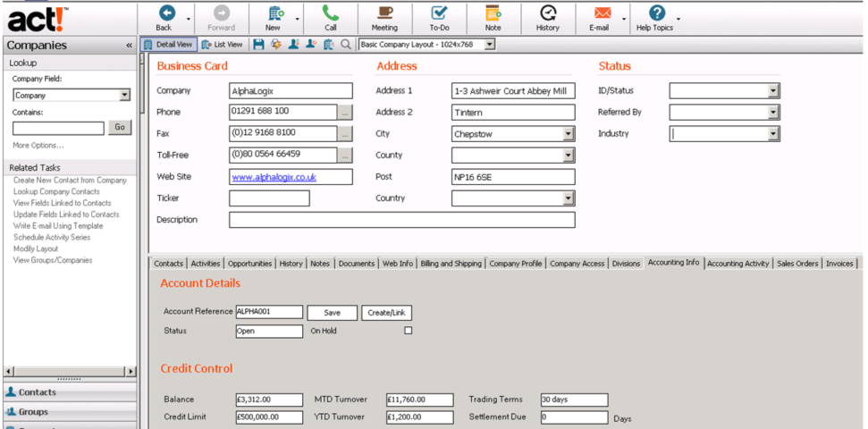The width and height of the screenshot is (868, 429).
Task: Record a History item
Action: (x=547, y=13)
